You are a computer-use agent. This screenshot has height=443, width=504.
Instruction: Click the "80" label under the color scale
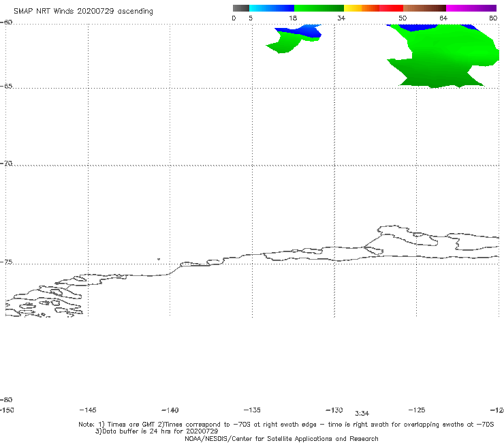click(493, 18)
